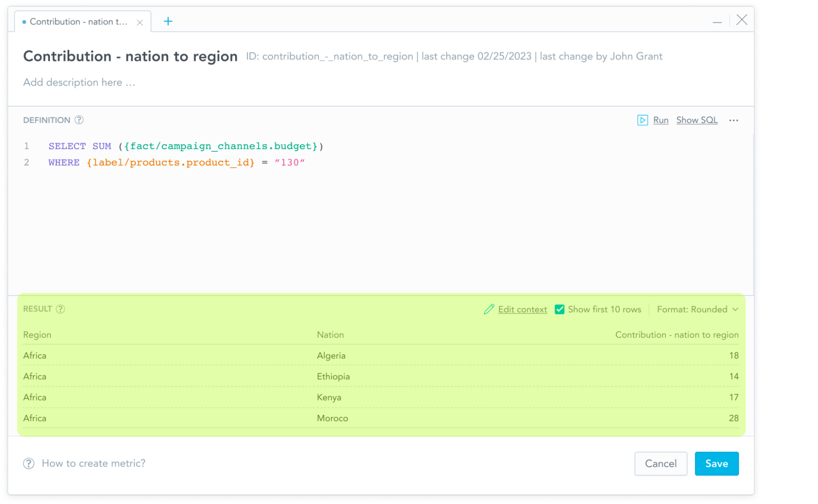Add a new tab with plus icon
The width and height of the screenshot is (818, 504).
pos(168,21)
